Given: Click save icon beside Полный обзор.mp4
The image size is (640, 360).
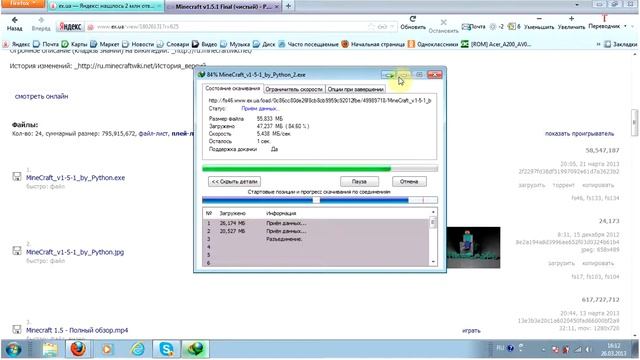Looking at the screenshot, I should point(17,329).
